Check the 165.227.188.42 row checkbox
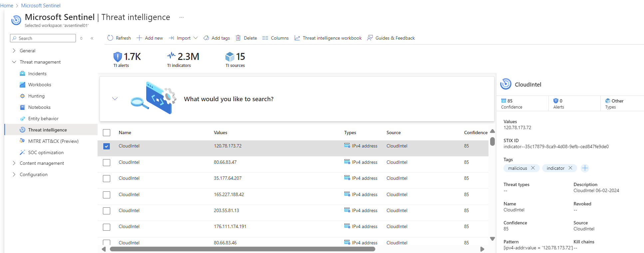 coord(107,195)
